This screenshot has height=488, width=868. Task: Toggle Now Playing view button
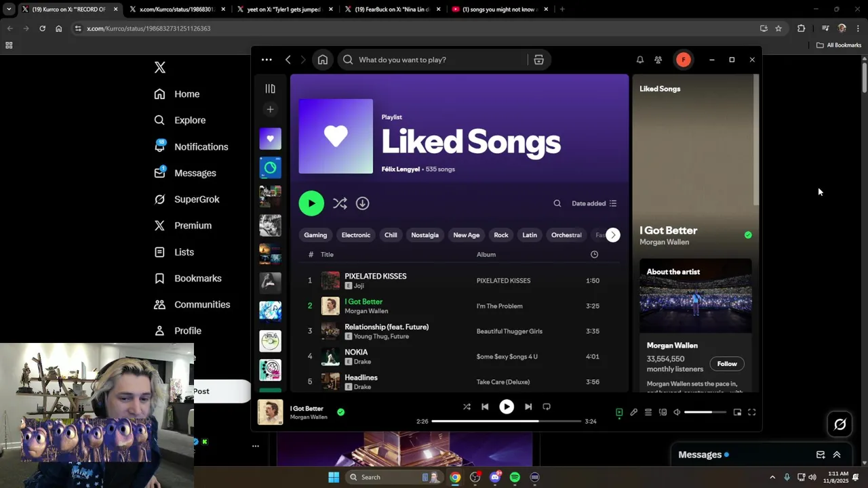click(619, 412)
